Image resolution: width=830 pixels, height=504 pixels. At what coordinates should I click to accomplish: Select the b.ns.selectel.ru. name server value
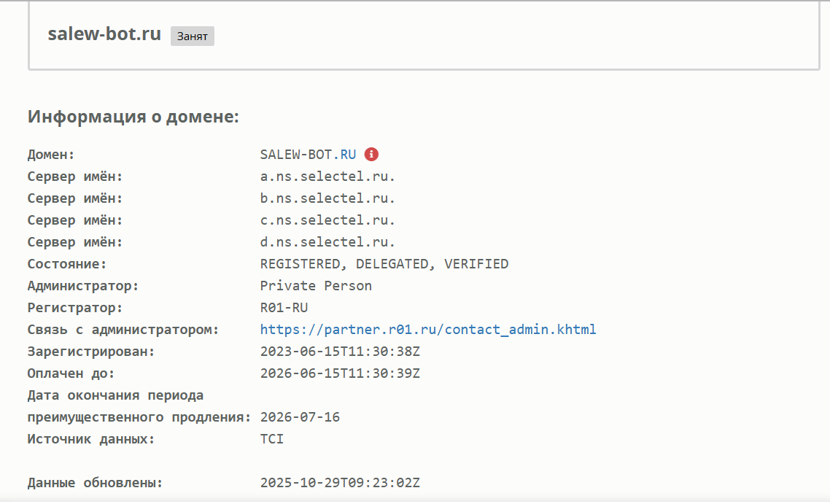point(327,198)
